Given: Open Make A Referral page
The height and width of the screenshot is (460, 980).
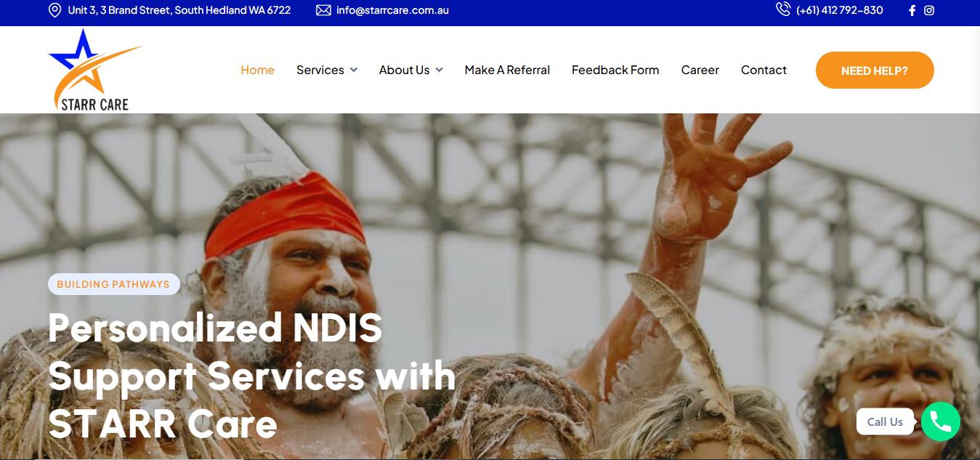Looking at the screenshot, I should pyautogui.click(x=507, y=70).
